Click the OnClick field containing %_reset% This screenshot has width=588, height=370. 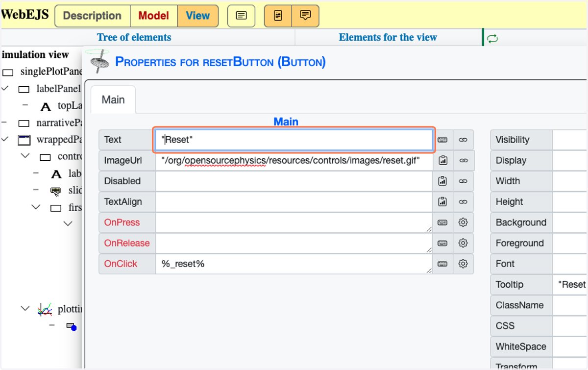[x=294, y=264]
